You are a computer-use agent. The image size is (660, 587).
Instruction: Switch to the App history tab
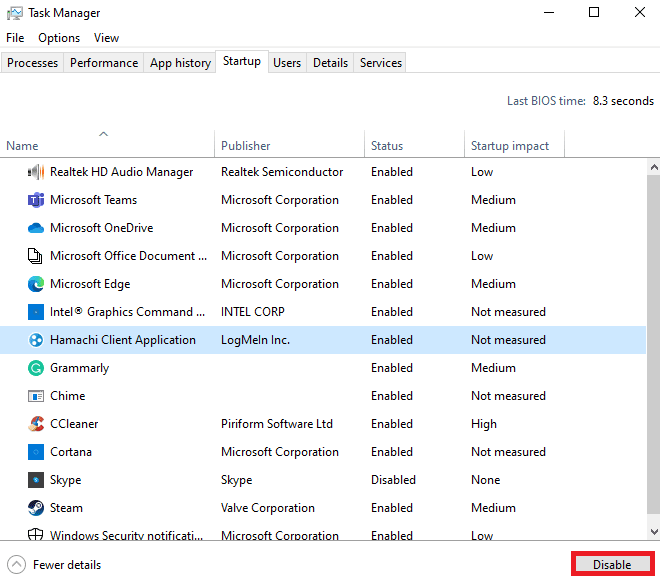point(180,63)
